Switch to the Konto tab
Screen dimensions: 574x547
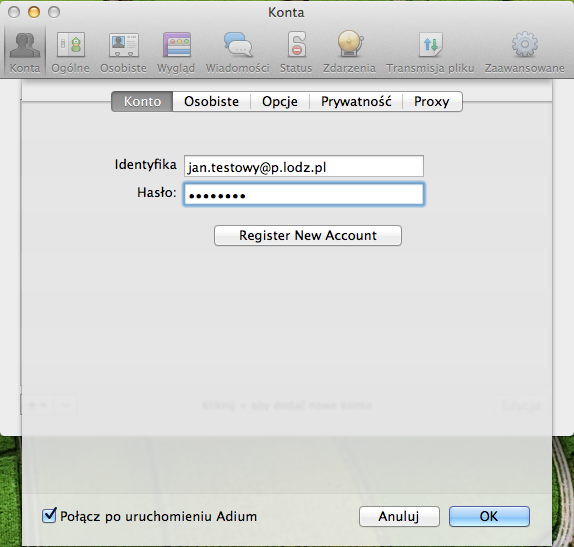(142, 101)
